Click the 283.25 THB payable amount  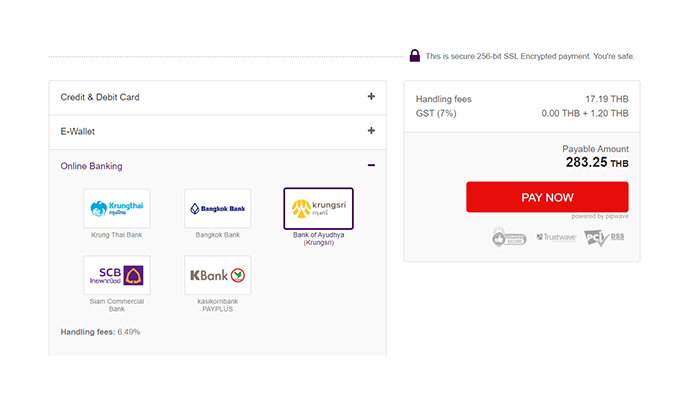(x=596, y=162)
